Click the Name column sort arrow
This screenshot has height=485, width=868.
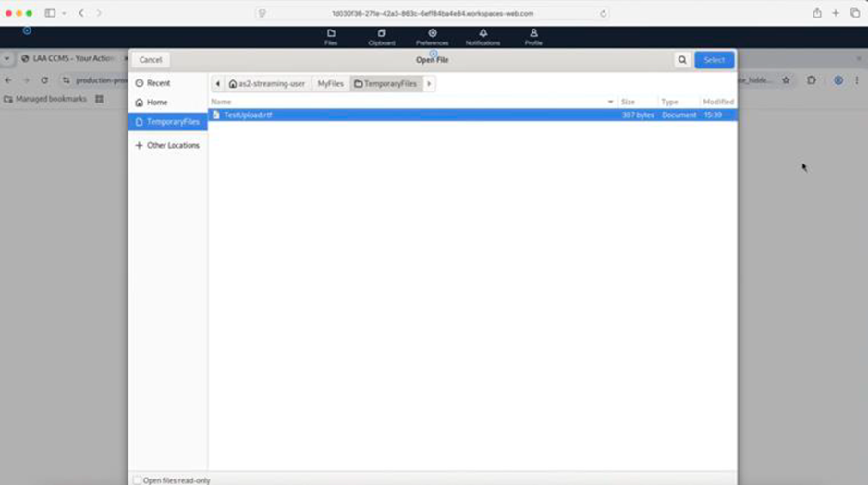[610, 102]
